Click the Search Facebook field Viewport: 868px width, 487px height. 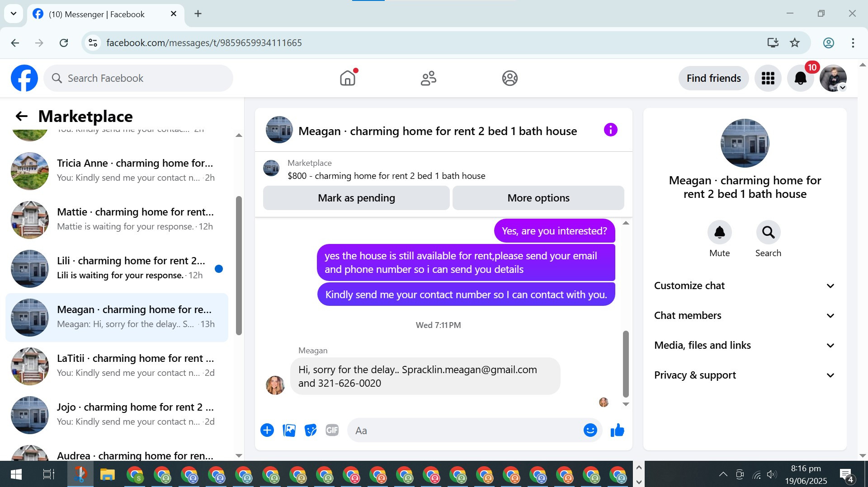[138, 78]
